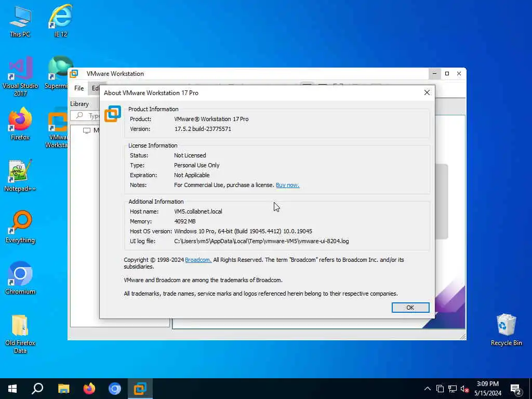Screen dimensions: 532x399
Task: Click the 4092 MB memory value
Action: 185,221
